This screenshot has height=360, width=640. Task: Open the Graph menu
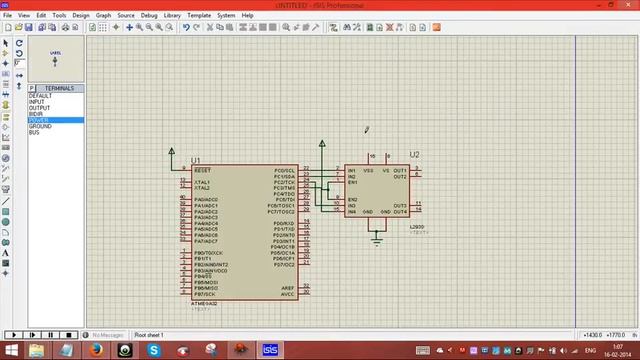103,16
